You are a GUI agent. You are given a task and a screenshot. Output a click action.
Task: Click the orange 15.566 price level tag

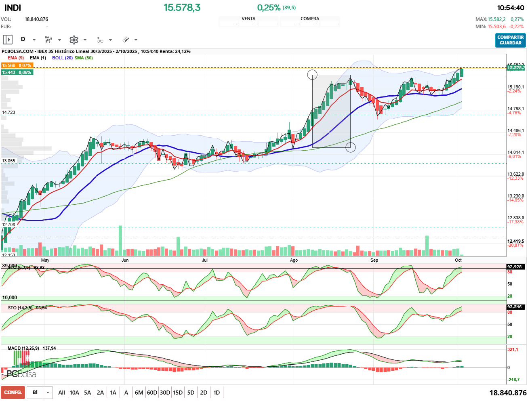pyautogui.click(x=17, y=65)
